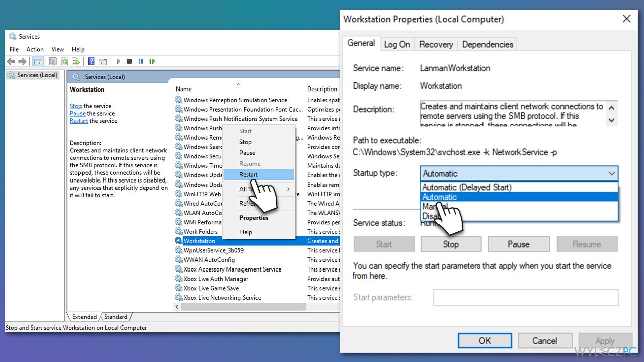Click gear icon beside Xbox Accessory Management Service
This screenshot has width=644, height=362.
pyautogui.click(x=179, y=269)
